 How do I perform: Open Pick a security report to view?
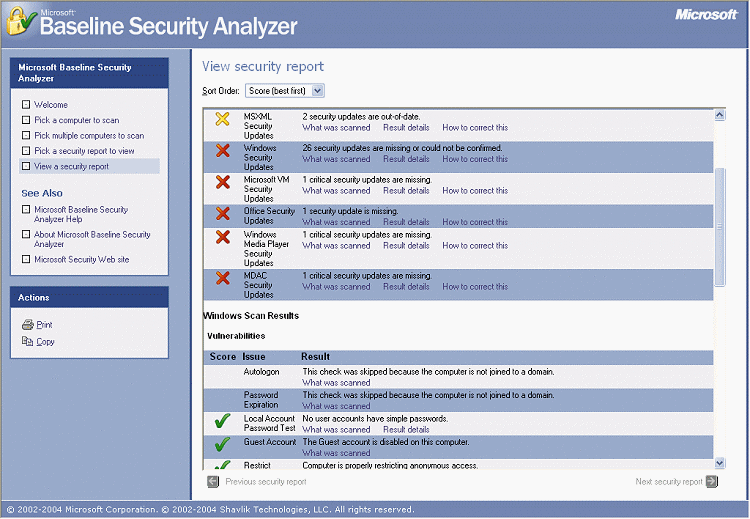[84, 151]
